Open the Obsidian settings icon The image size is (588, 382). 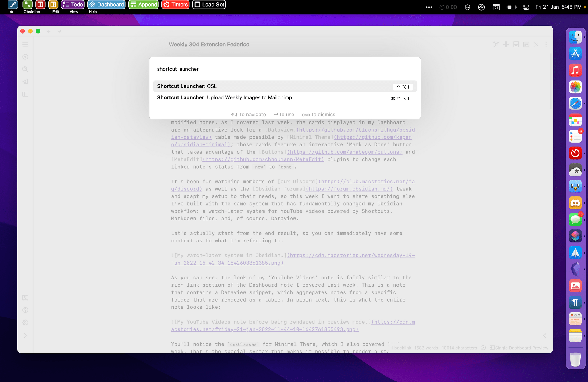[x=25, y=323]
